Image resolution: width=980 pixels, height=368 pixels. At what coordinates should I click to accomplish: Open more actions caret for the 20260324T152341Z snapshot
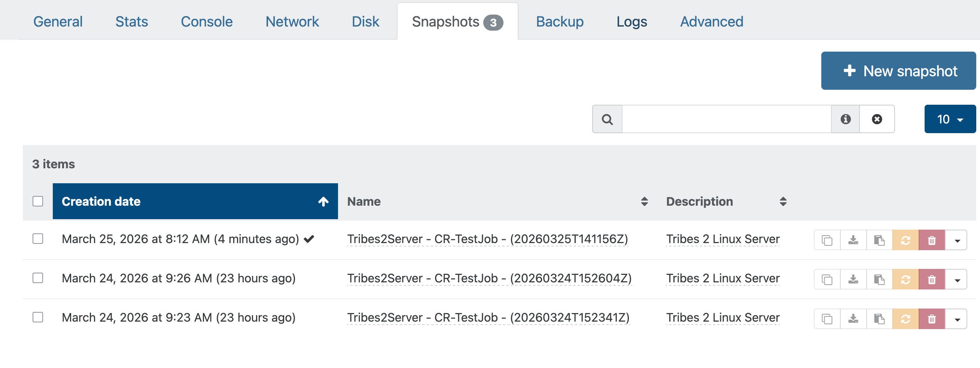(957, 319)
